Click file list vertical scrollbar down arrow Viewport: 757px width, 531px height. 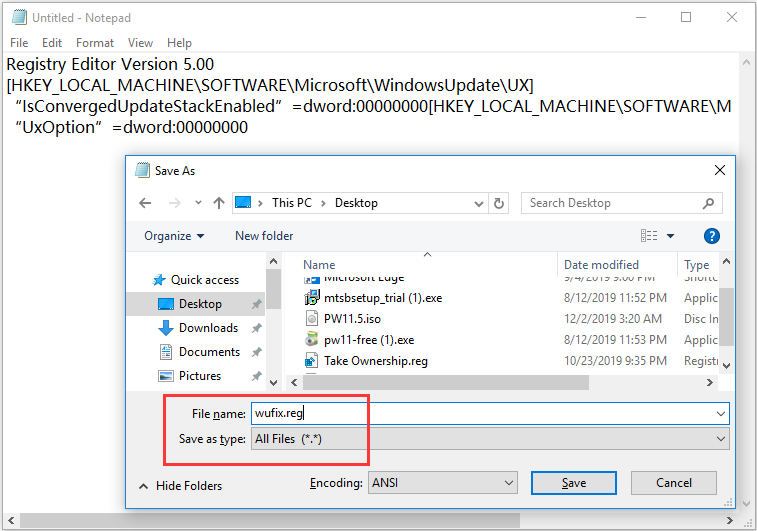point(726,366)
